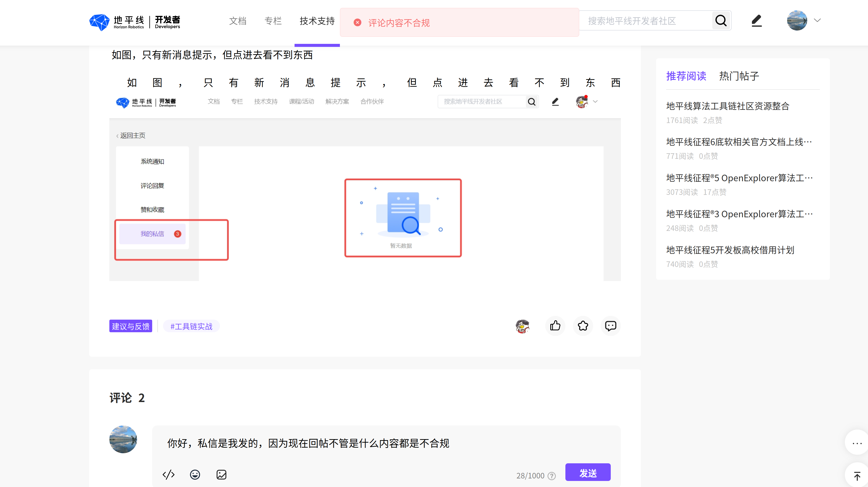Image resolution: width=868 pixels, height=487 pixels.
Task: Switch to 热门帖子 tab
Action: pyautogui.click(x=739, y=76)
